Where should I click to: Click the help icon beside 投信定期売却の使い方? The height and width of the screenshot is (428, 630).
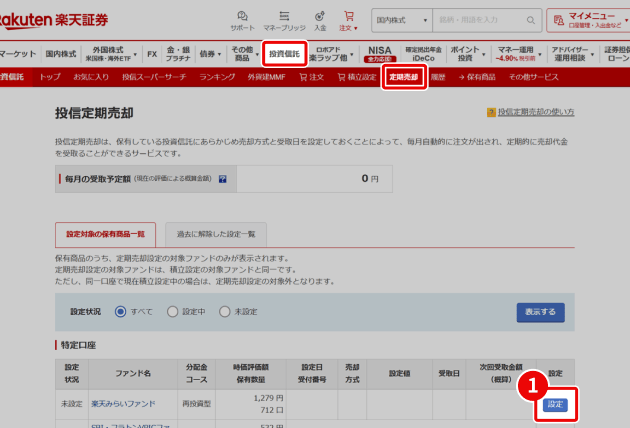point(491,112)
